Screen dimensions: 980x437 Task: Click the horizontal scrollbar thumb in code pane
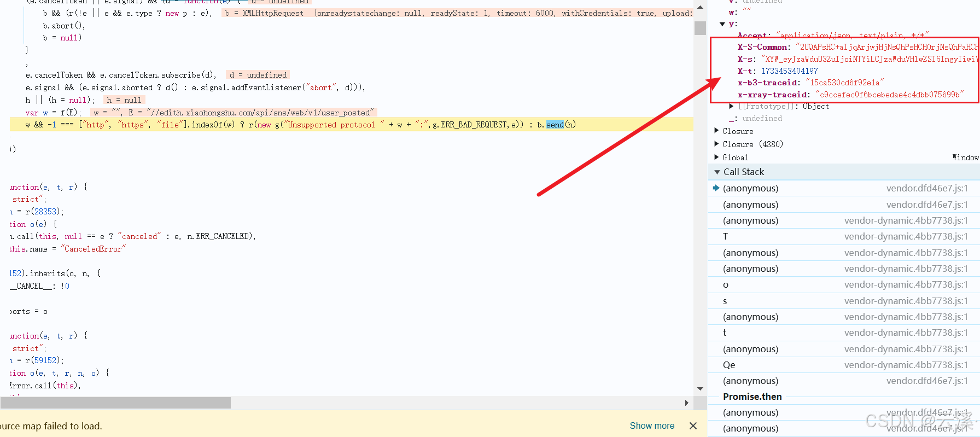pos(115,403)
